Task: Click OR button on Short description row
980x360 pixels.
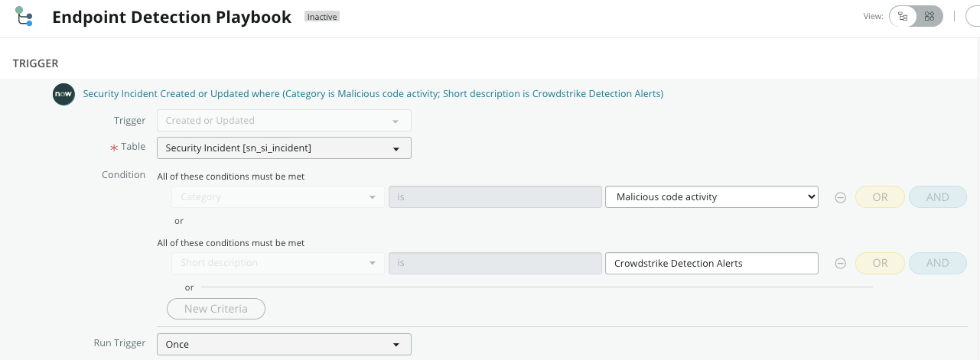Action: point(880,263)
